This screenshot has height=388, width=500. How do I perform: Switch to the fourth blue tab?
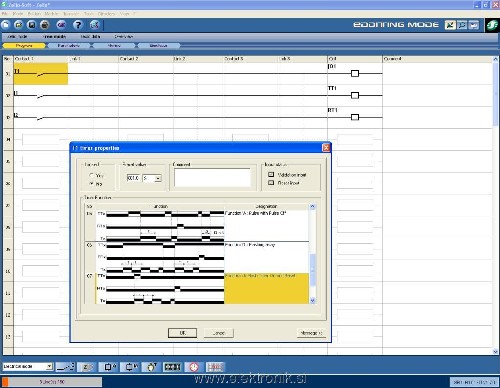pyautogui.click(x=159, y=46)
